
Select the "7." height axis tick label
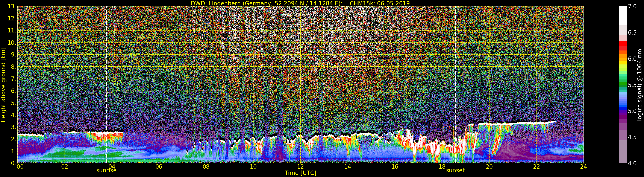(x=13, y=79)
